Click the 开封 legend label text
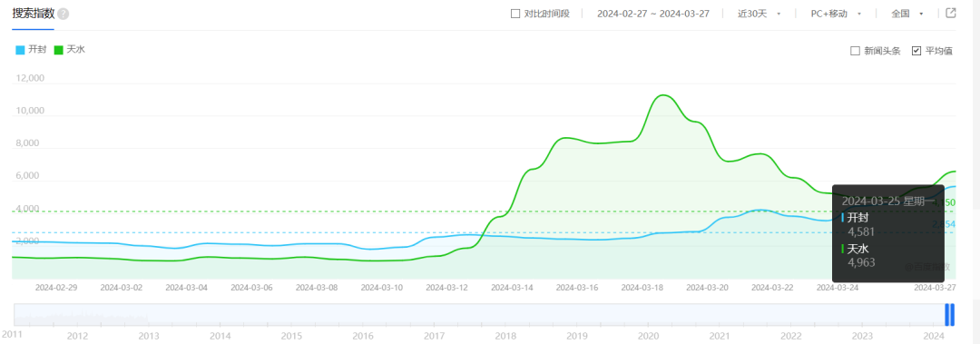Screen dimensions: 980x344 (x=37, y=49)
